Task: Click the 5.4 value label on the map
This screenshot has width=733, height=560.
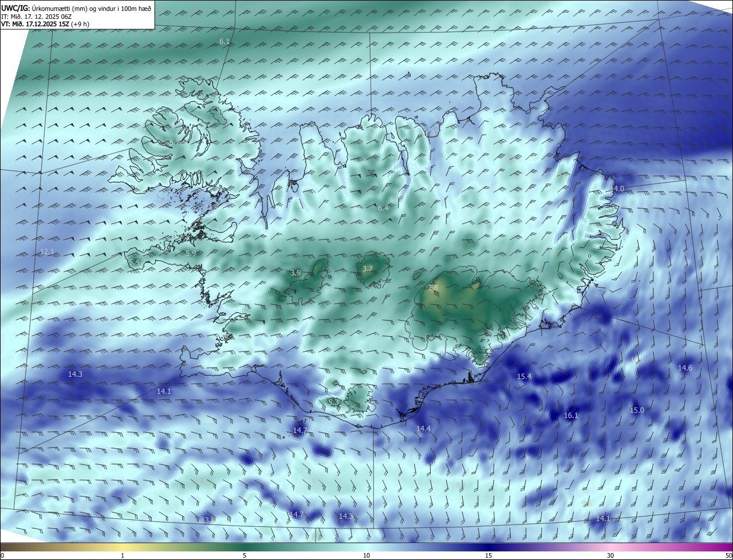Action: (134, 262)
